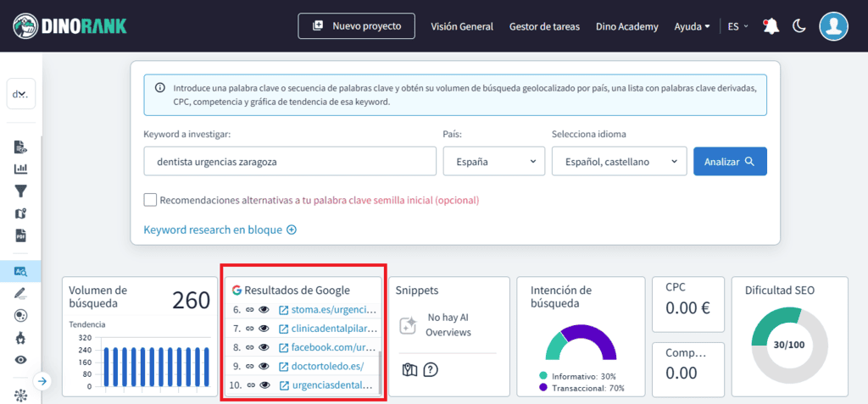Click the local map snippet icon
868x404 pixels.
[x=409, y=370]
